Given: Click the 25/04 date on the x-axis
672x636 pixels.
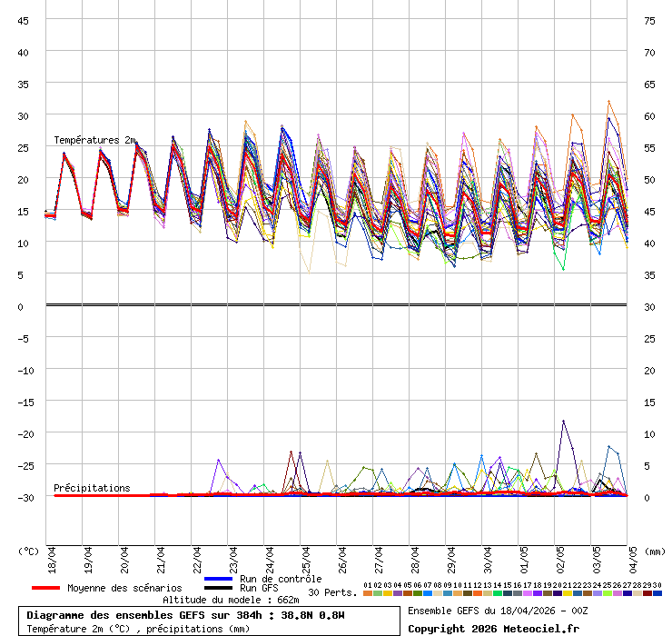Looking at the screenshot, I should tap(305, 555).
